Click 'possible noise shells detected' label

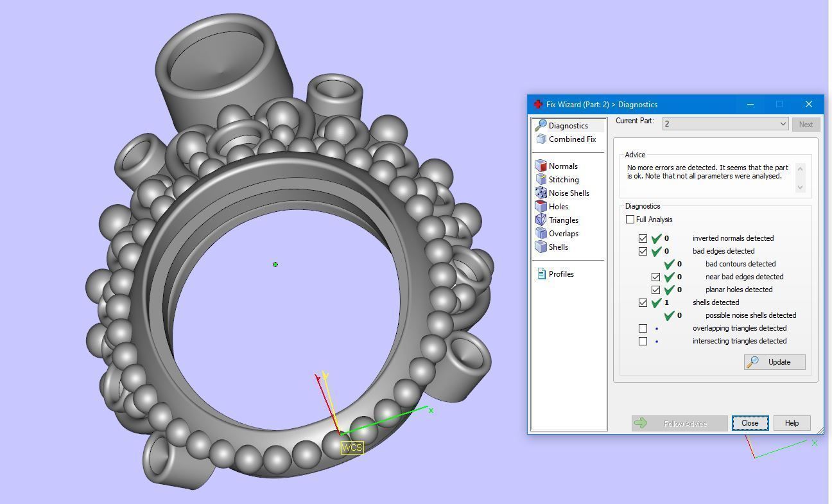point(750,315)
